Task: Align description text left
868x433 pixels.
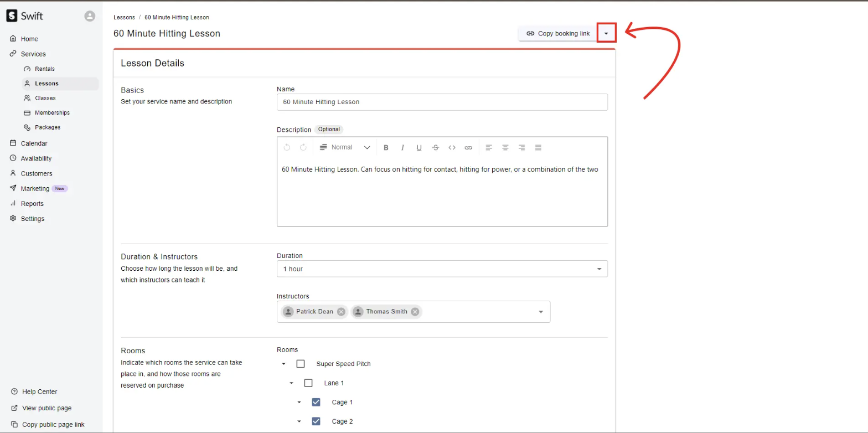Action: (x=489, y=147)
